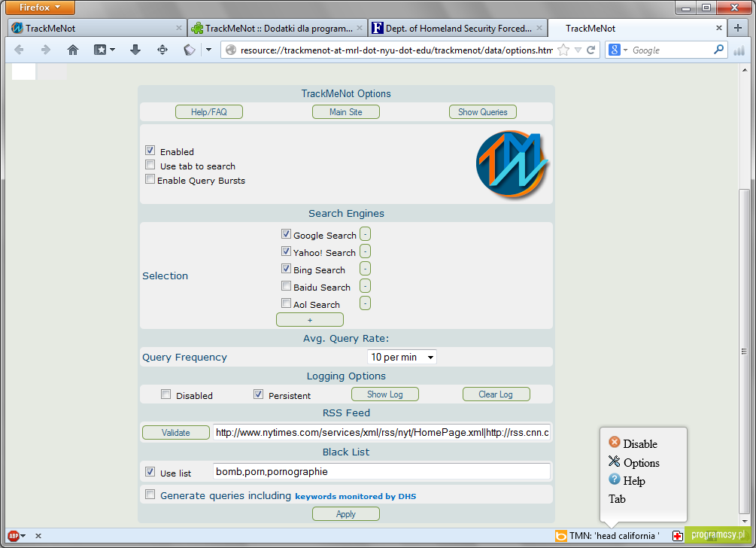
Task: Click the Clear Log button
Action: pos(496,394)
